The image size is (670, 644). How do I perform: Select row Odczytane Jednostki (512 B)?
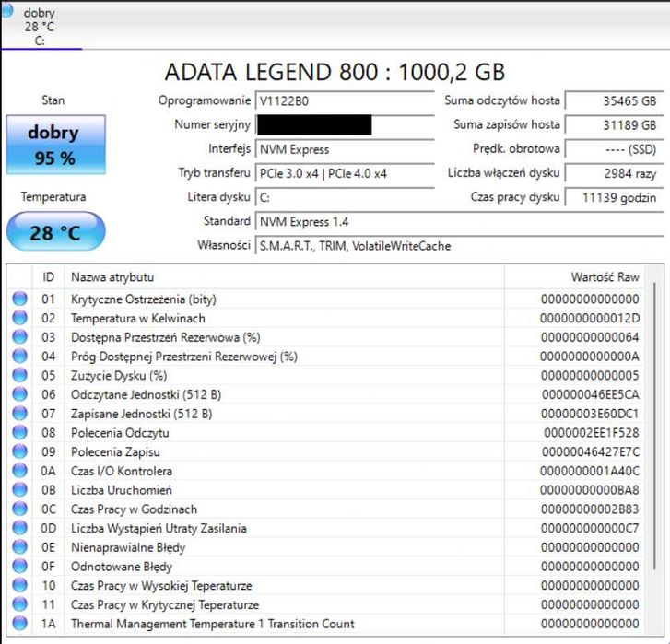325,394
